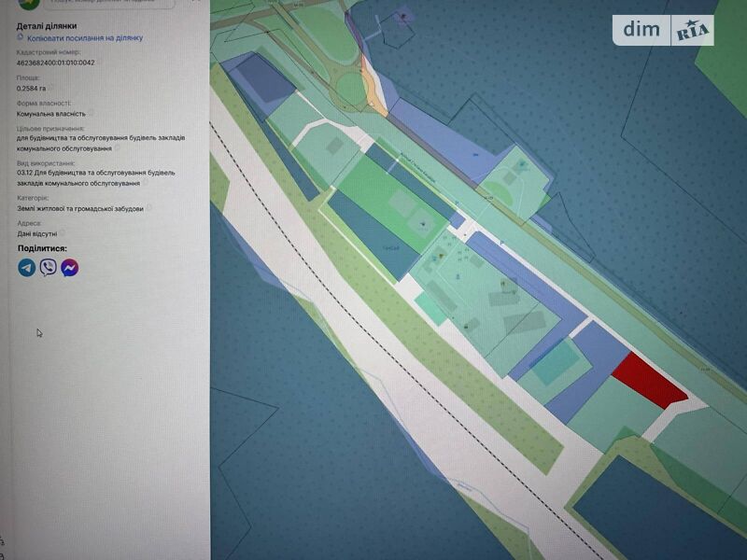Click the orange parcel near the roundabout

tap(375, 93)
